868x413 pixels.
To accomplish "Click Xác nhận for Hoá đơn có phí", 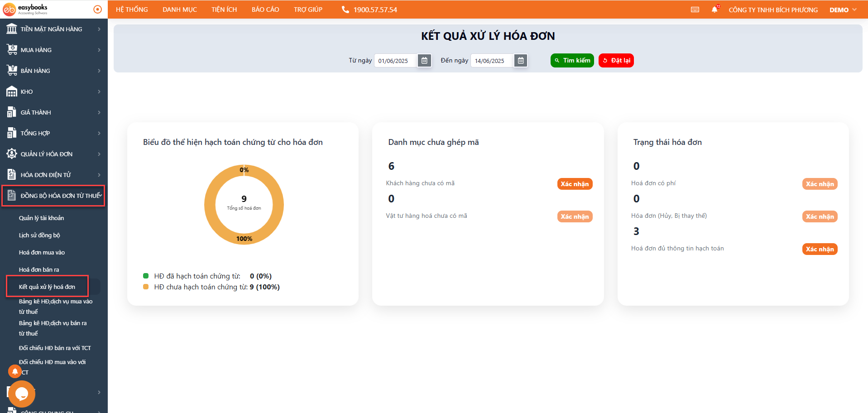I will pyautogui.click(x=820, y=184).
